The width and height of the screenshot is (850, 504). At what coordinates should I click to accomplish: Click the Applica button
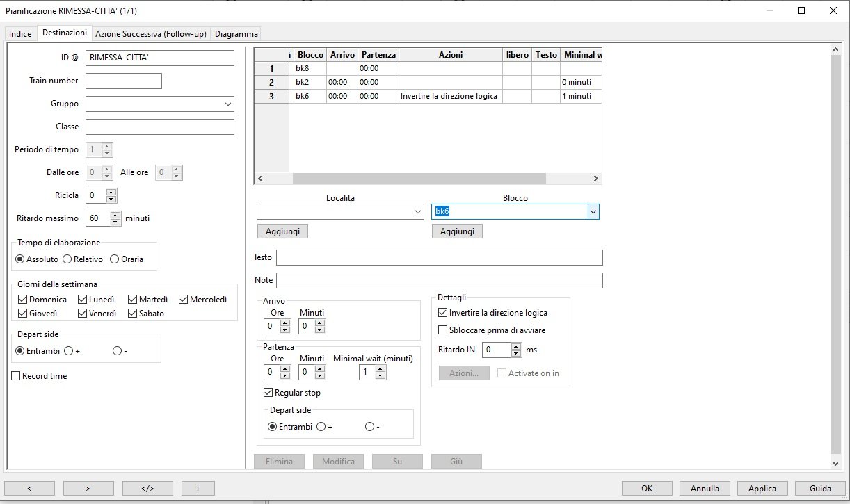[762, 488]
